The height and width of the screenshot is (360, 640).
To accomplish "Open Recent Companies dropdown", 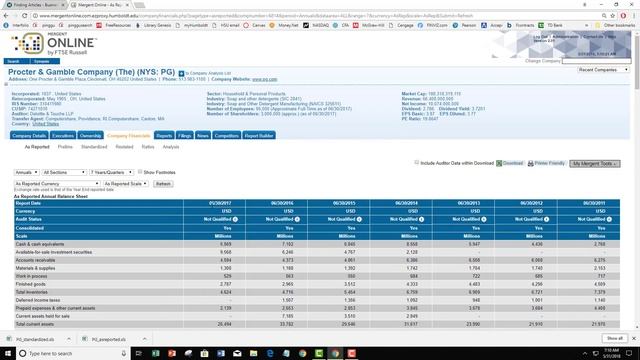I will (x=603, y=70).
